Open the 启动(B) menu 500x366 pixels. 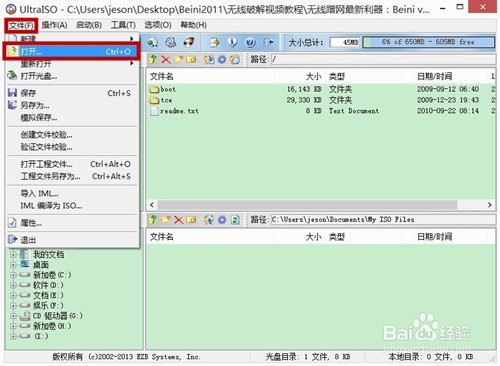89,25
